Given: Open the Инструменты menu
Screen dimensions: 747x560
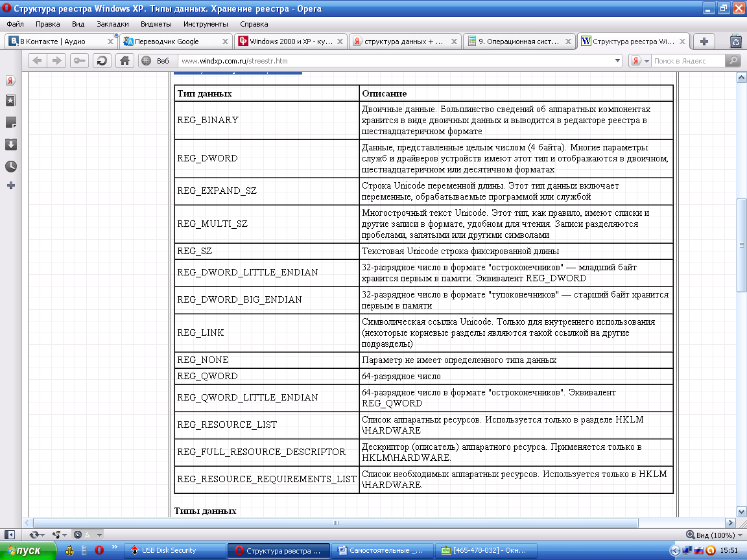Looking at the screenshot, I should [206, 24].
